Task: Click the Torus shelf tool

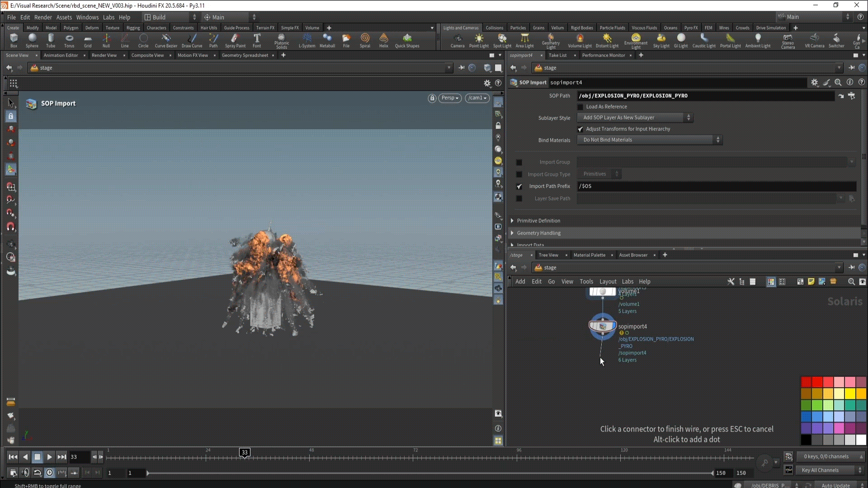Action: [x=69, y=40]
